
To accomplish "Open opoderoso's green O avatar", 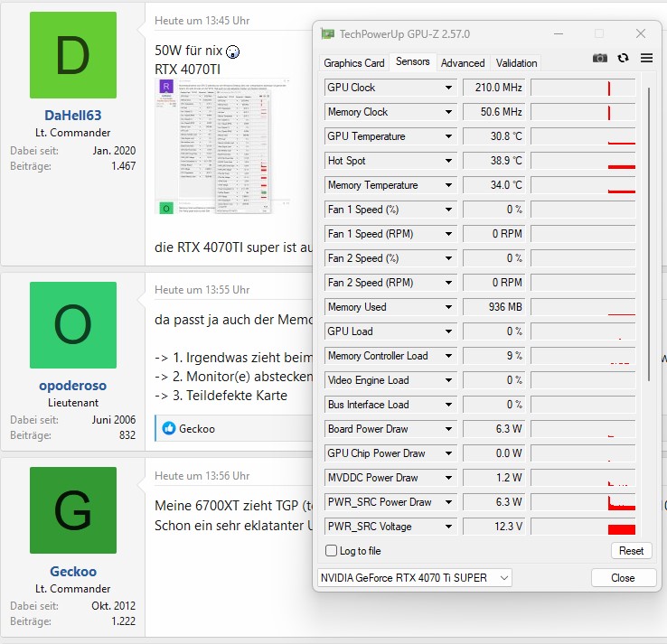I will [x=73, y=325].
